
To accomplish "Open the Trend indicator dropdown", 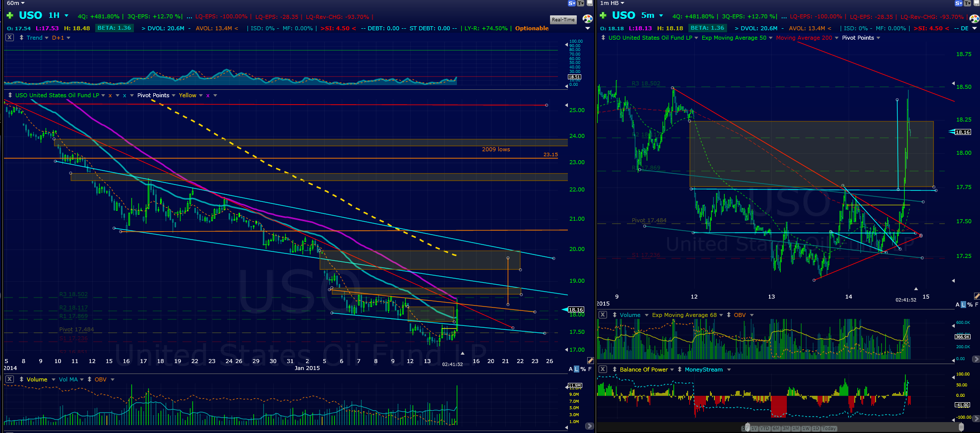I will pyautogui.click(x=47, y=38).
